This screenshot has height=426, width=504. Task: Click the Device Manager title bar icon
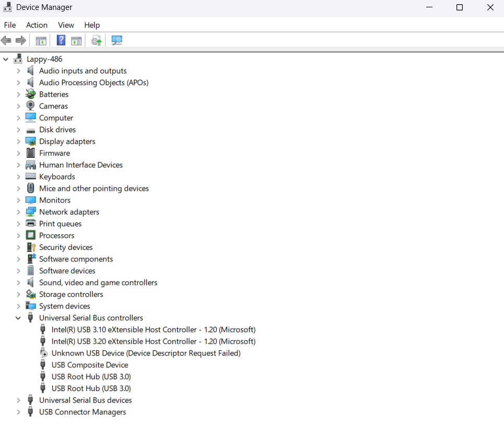point(8,7)
